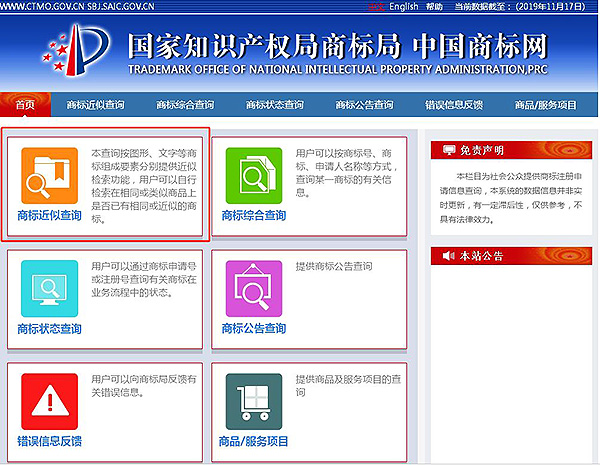Select 错误信息反馈 in the navigation bar
The width and height of the screenshot is (600, 465).
453,104
